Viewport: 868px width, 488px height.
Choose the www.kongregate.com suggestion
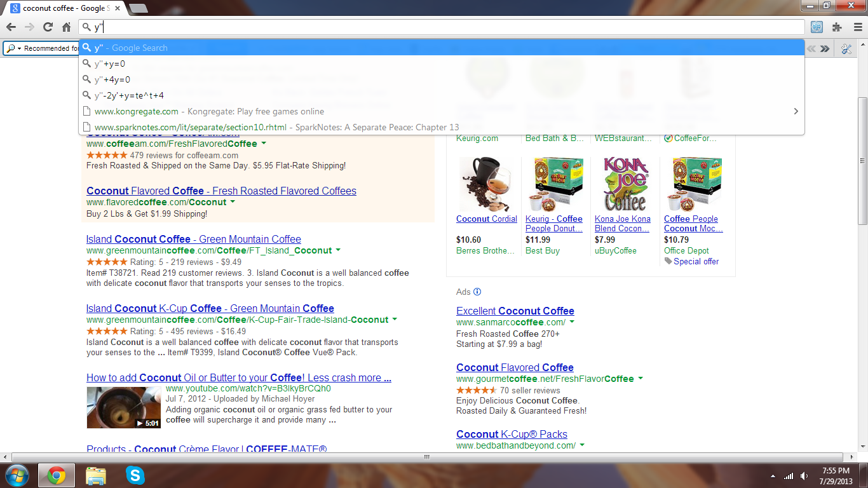137,111
